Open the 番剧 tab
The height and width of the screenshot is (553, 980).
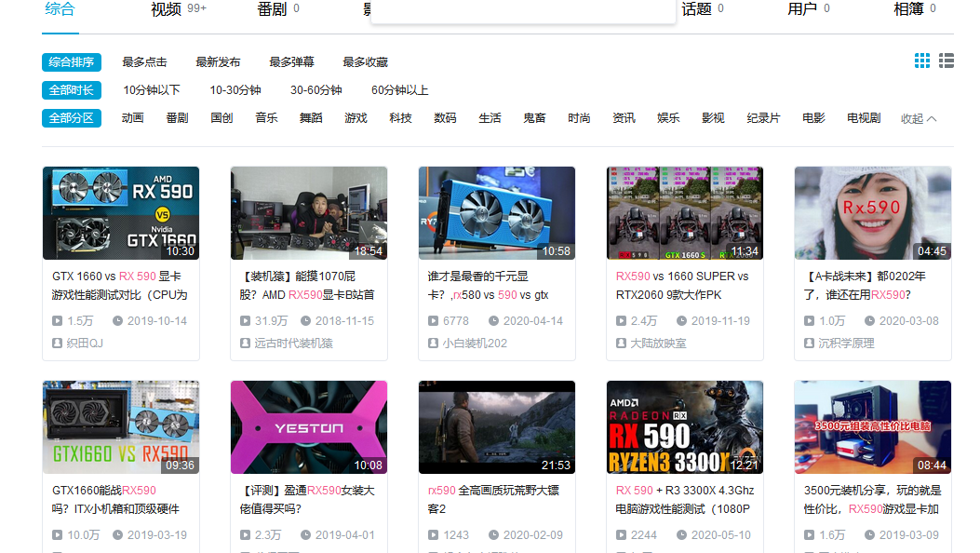coord(278,8)
